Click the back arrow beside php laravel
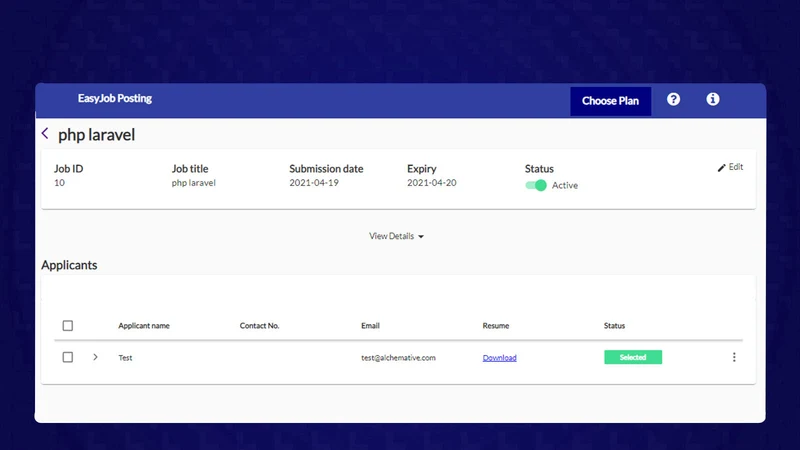The height and width of the screenshot is (450, 800). 45,134
